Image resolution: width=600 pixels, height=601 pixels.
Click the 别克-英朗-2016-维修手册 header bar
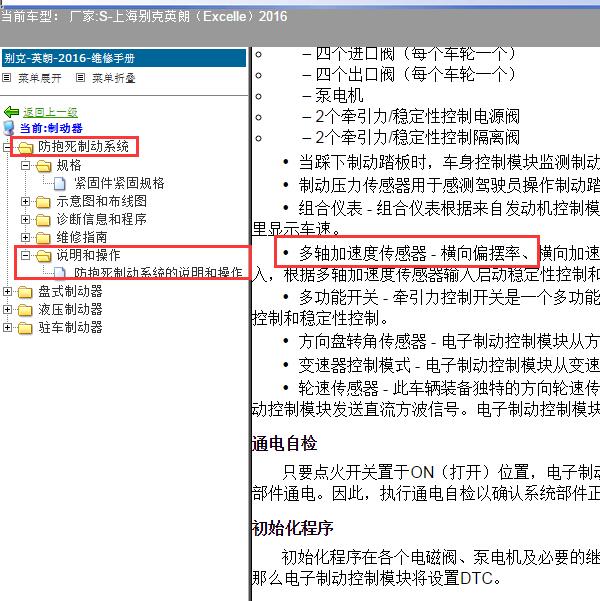[124, 58]
